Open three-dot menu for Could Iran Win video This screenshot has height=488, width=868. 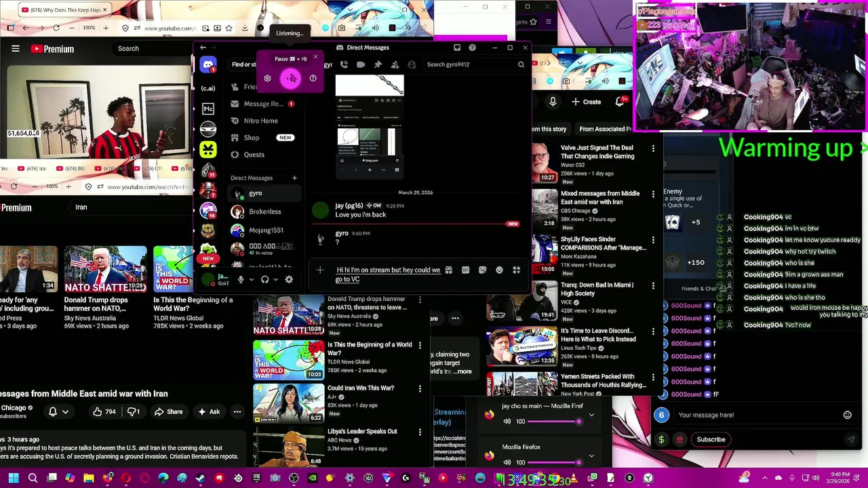[420, 389]
